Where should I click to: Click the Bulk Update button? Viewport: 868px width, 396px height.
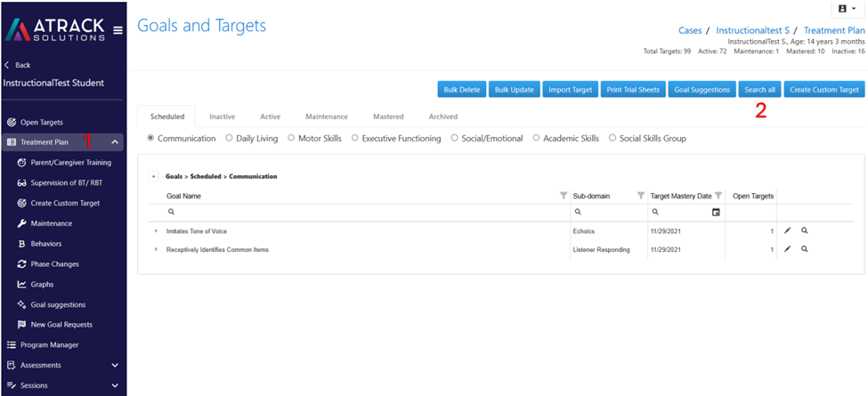point(515,90)
